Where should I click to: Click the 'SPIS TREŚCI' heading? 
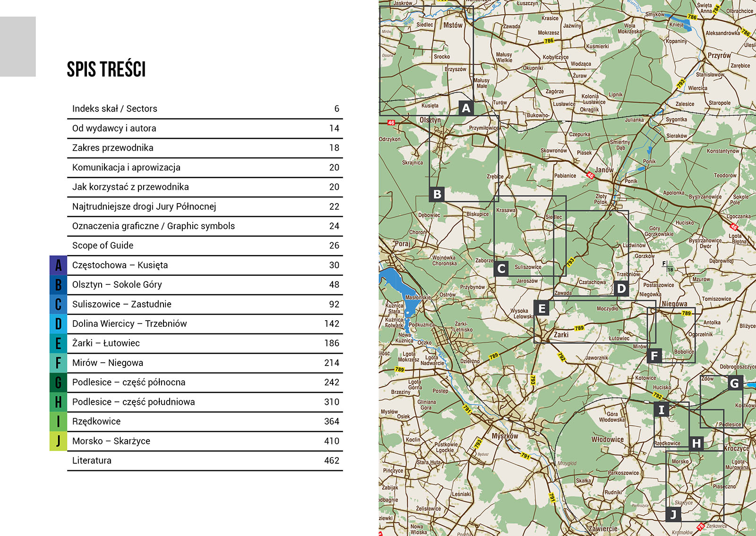[106, 69]
